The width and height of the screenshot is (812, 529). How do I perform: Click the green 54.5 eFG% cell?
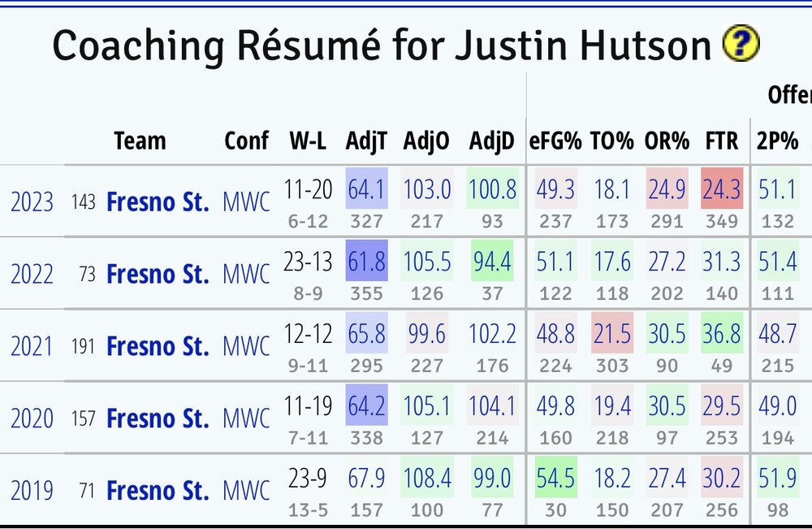(x=556, y=479)
